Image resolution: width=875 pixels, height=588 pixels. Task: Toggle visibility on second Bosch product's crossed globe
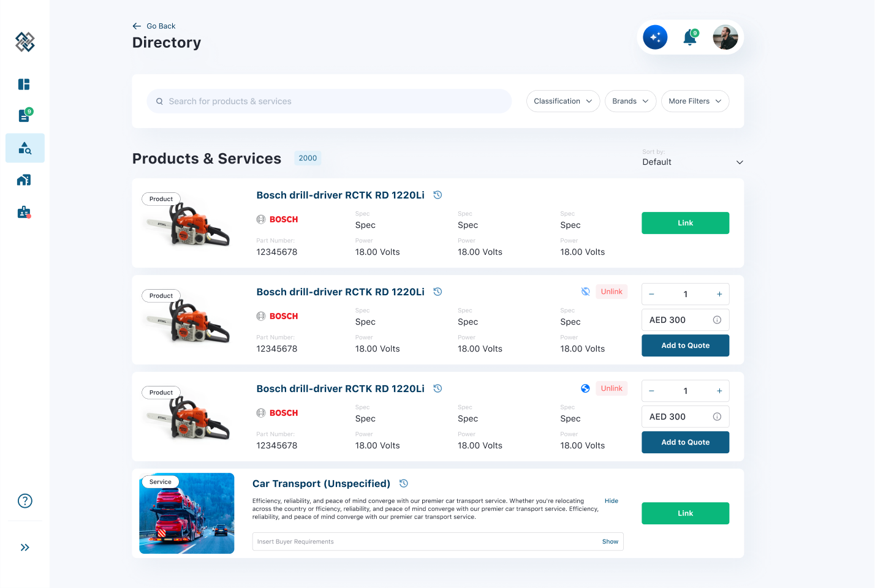(x=585, y=292)
